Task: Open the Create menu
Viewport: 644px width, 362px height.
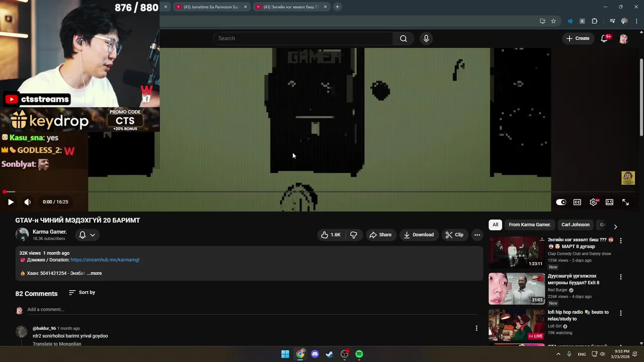Action: (578, 38)
